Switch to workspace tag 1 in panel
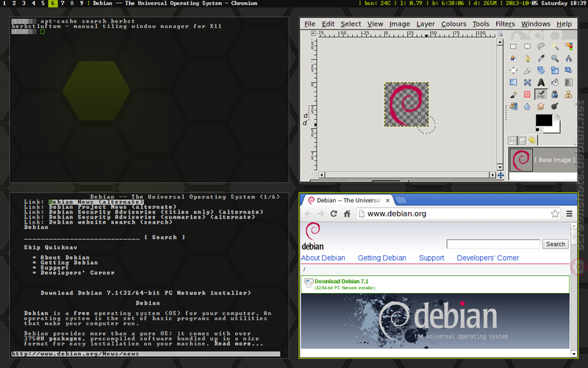This screenshot has height=368, width=588. click(x=4, y=4)
